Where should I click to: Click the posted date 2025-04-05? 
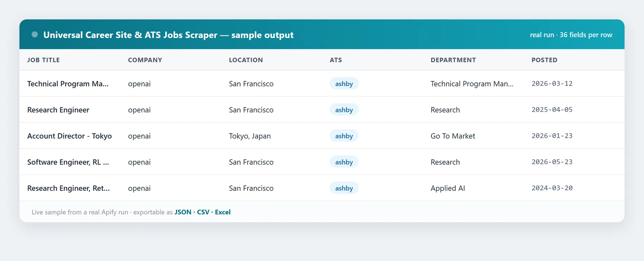click(x=552, y=110)
